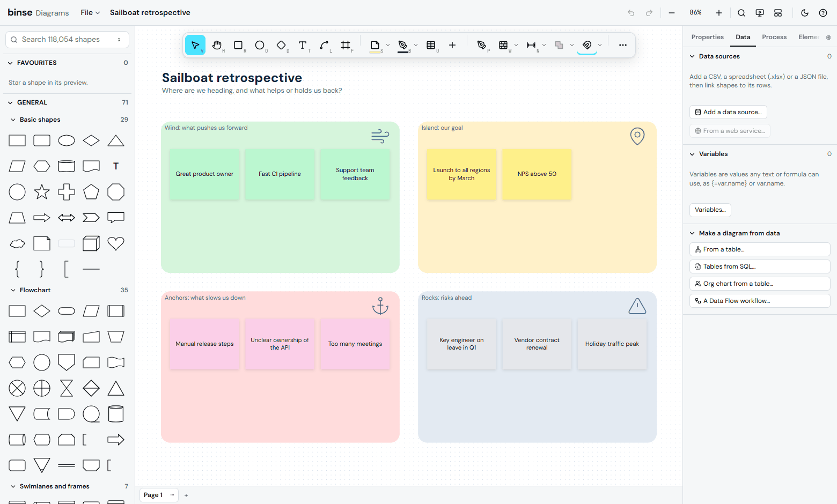Open the canvas search magnifier
837x504 pixels.
(741, 13)
